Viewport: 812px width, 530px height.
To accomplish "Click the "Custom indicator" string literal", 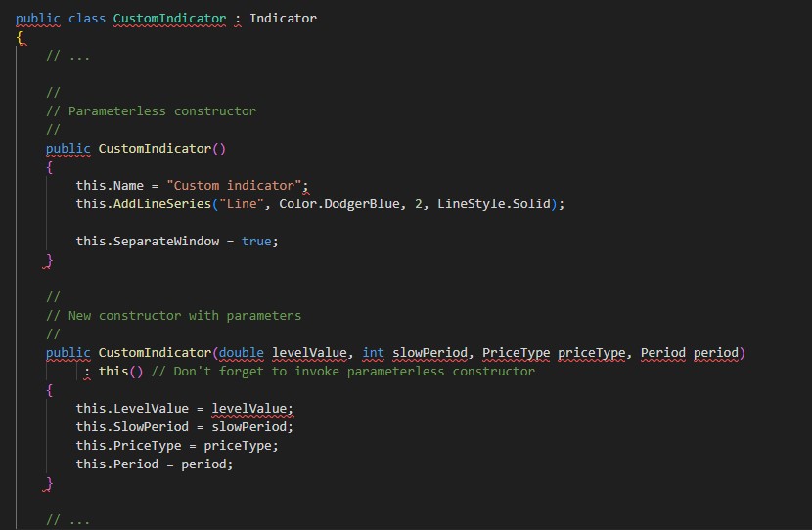I will click(x=238, y=185).
